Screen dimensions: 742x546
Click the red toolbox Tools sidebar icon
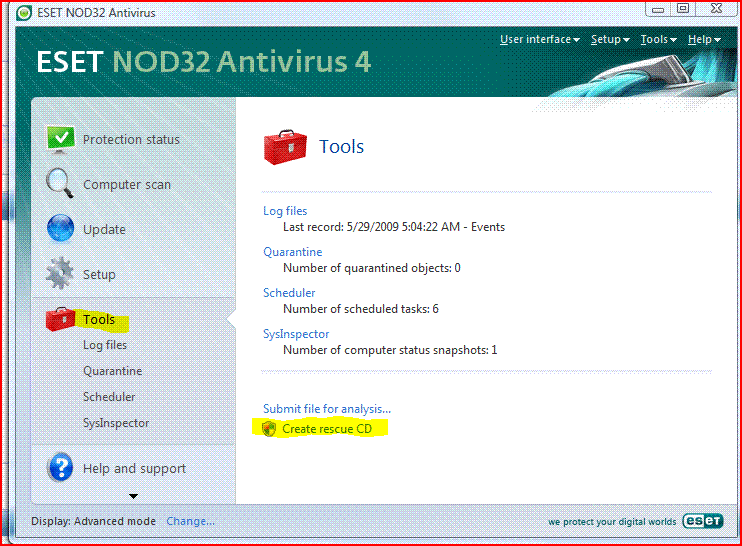[60, 319]
